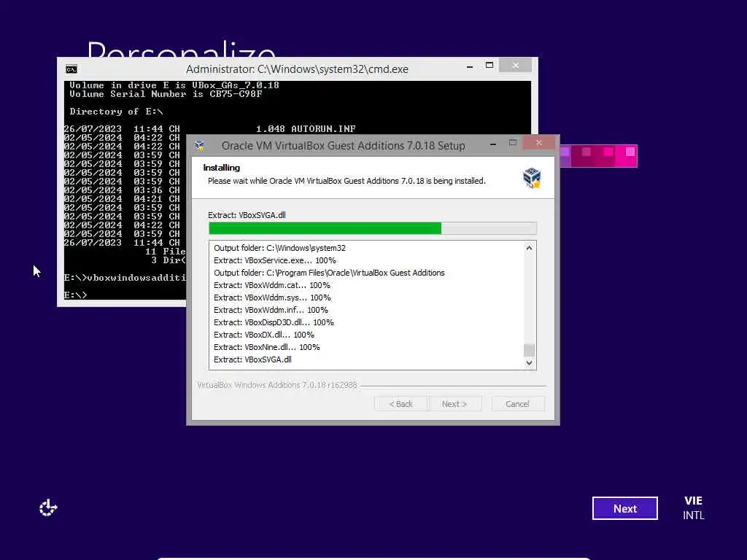Open the Ease of Access icon
This screenshot has width=747, height=560.
coord(48,508)
